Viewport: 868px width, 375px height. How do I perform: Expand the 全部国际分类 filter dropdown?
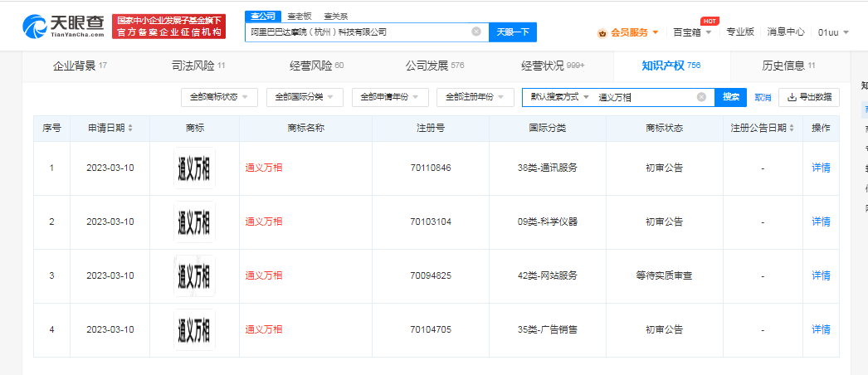(x=305, y=97)
